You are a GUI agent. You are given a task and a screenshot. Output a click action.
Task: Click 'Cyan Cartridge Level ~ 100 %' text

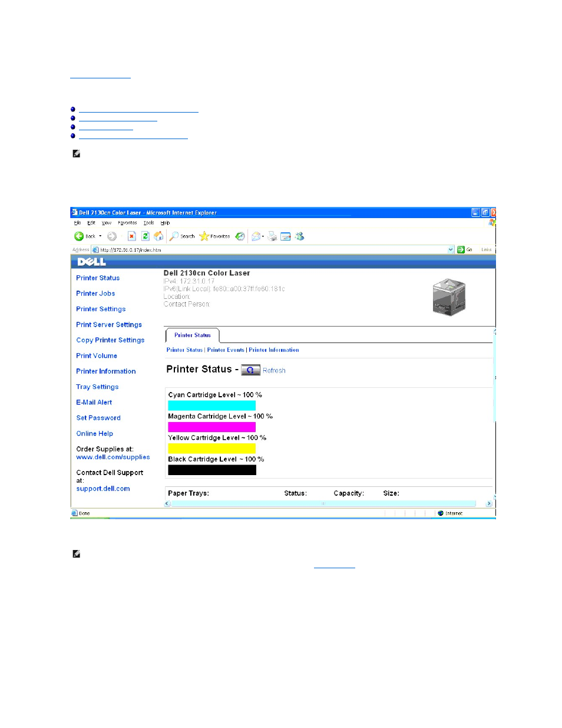click(x=215, y=395)
